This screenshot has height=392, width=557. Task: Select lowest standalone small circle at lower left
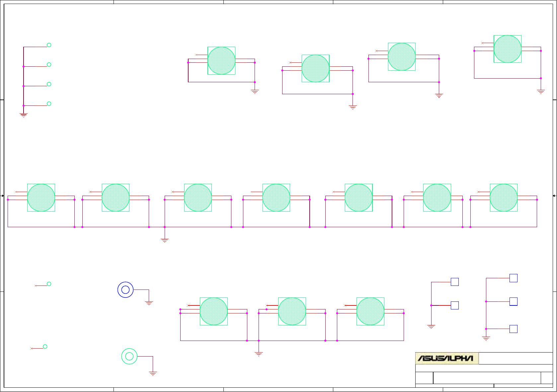45,347
